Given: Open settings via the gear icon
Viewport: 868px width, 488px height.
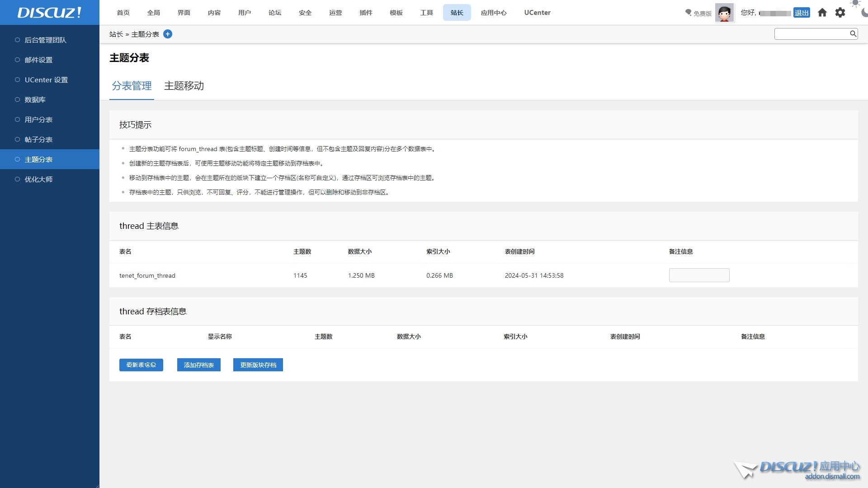Looking at the screenshot, I should [x=840, y=13].
